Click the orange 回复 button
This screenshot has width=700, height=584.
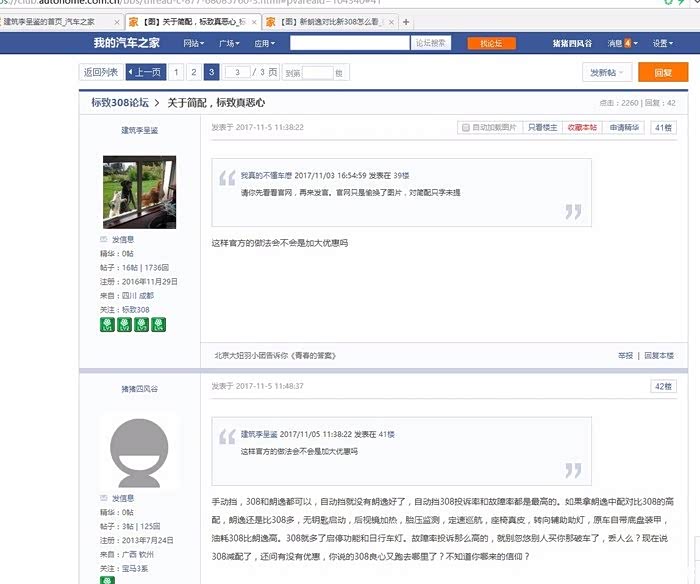pos(663,73)
